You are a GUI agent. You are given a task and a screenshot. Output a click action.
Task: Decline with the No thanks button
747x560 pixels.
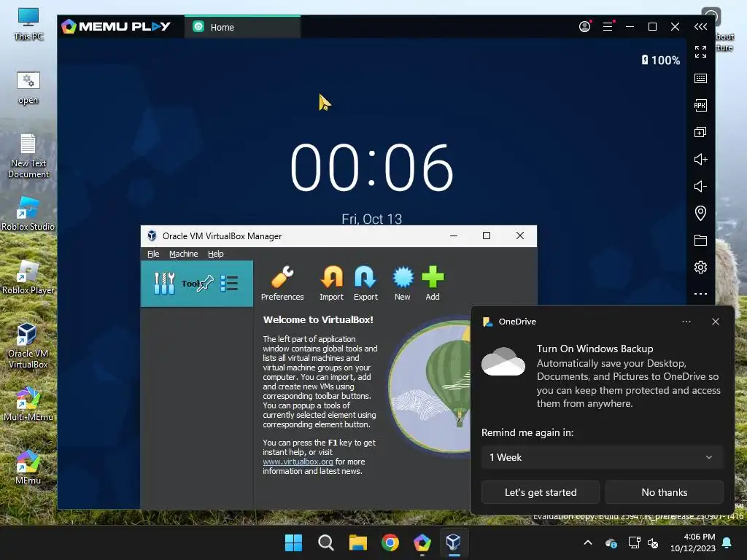(664, 492)
